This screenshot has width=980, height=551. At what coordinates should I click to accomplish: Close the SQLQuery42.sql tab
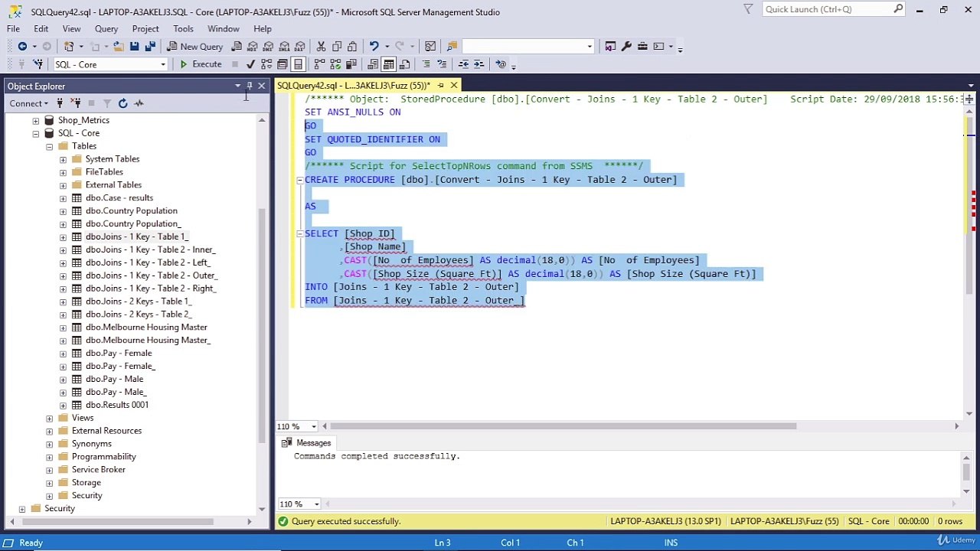(454, 86)
